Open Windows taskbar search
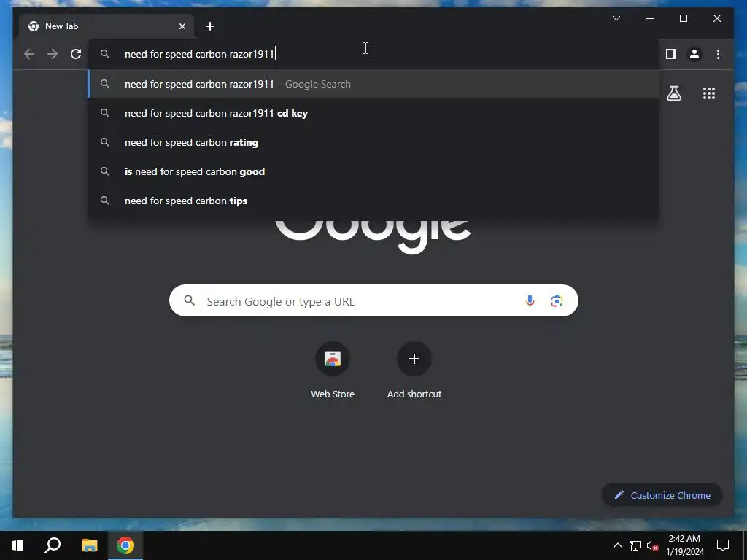747x560 pixels. pos(53,545)
